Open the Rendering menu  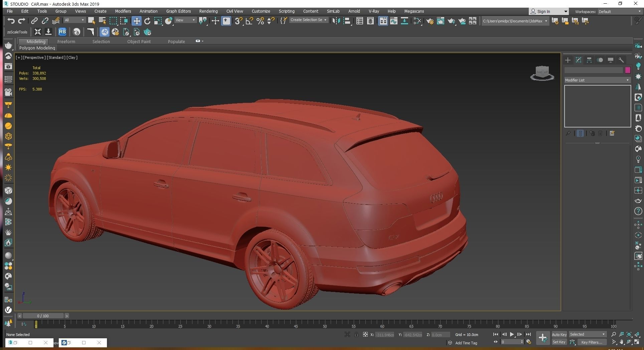click(x=208, y=11)
